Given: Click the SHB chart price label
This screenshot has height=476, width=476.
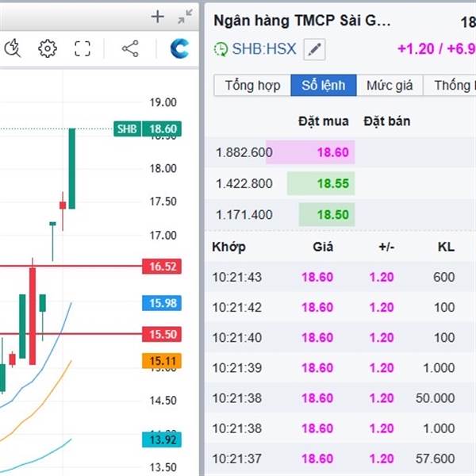Looking at the screenshot, I should click(127, 129).
